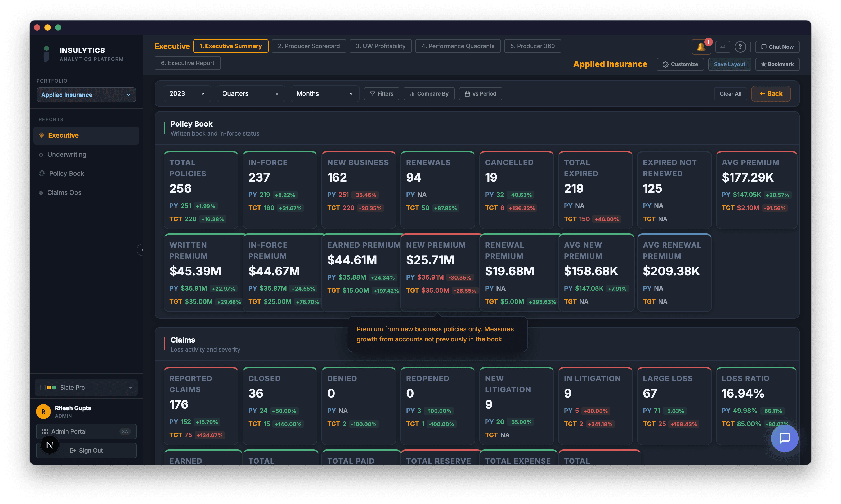This screenshot has width=841, height=504.
Task: Open the UW Profitability tab
Action: coord(381,46)
